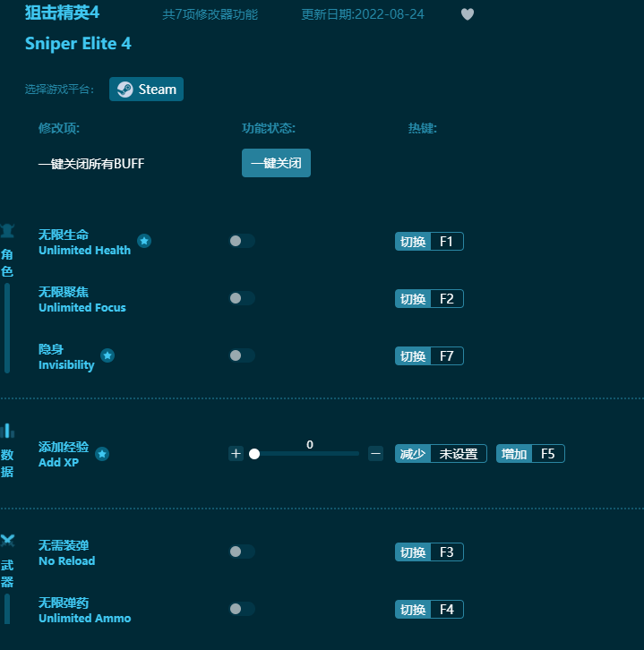Click the Unlimited Ammo label

[84, 618]
